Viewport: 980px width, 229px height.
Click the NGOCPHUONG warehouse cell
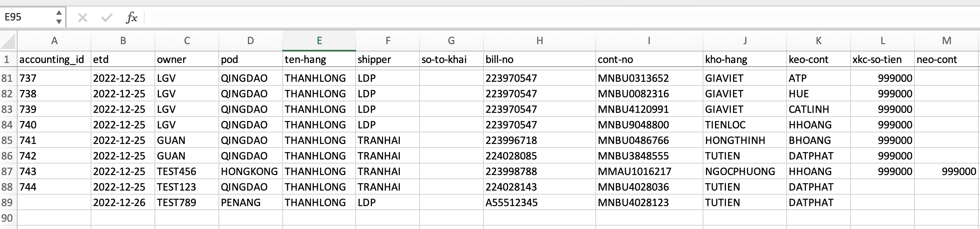click(744, 171)
